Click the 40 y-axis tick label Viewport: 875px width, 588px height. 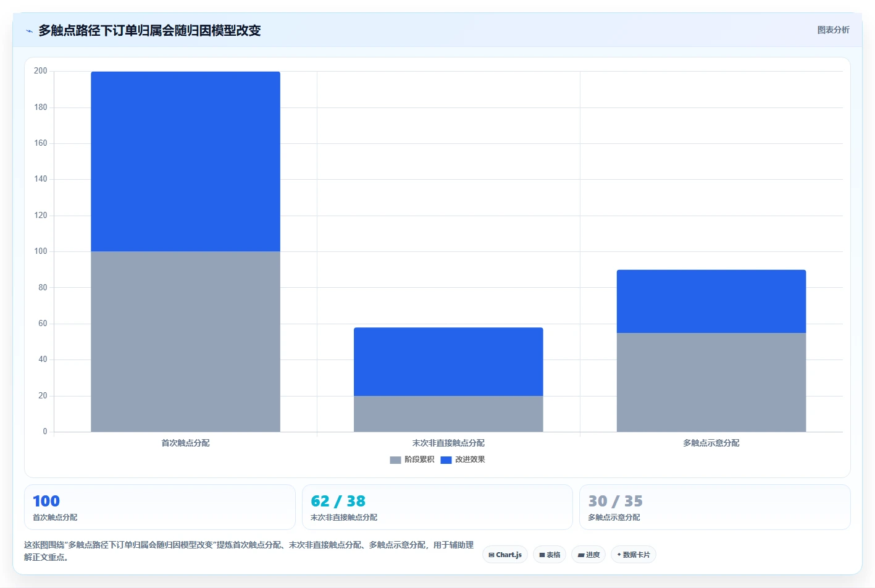(43, 359)
